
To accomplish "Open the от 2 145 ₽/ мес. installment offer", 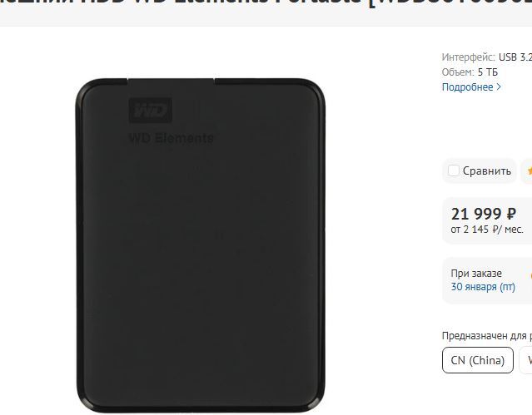I will (x=487, y=230).
